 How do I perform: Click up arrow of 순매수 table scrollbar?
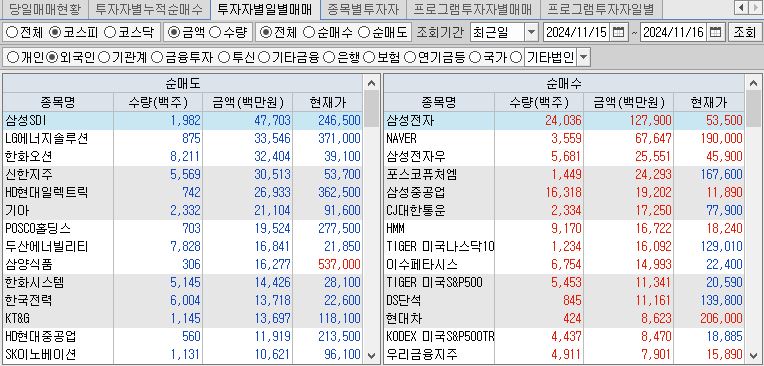pyautogui.click(x=753, y=83)
